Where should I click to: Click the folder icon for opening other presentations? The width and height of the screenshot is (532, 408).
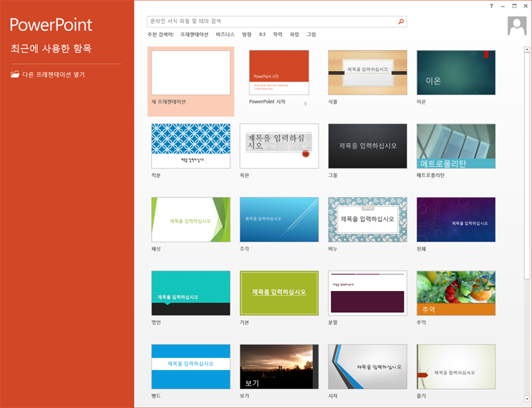[15, 74]
